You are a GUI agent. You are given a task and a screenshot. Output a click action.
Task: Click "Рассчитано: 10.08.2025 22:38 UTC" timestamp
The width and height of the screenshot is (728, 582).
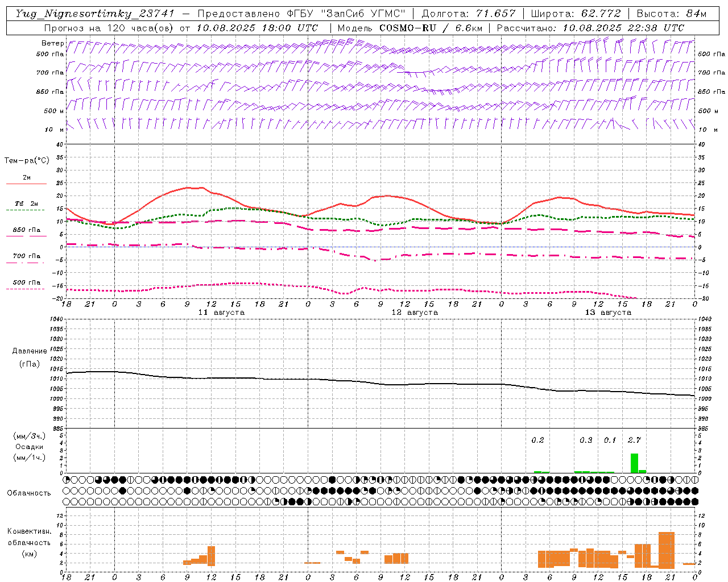(590, 28)
